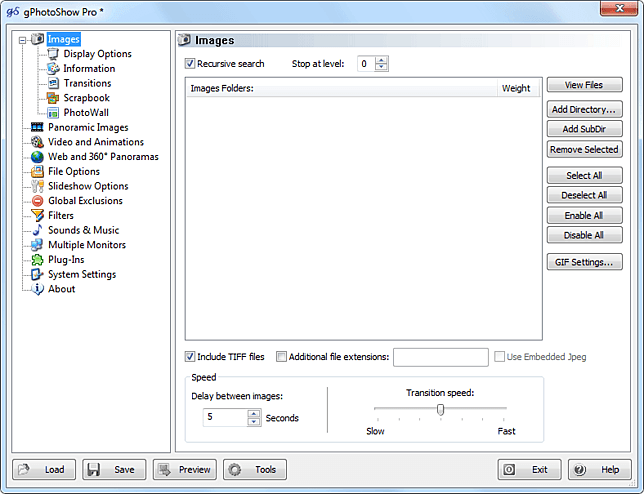Click the Preview button's icon
Screen dimensions: 644x494
pos(165,469)
